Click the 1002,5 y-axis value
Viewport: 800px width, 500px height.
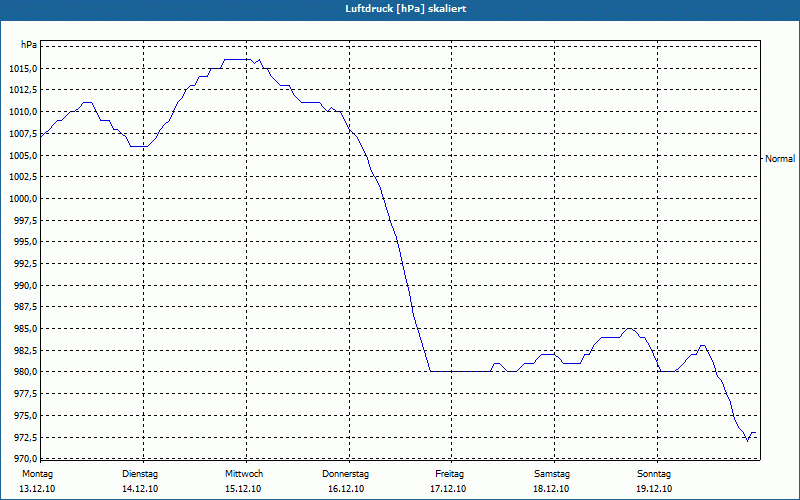coord(23,177)
